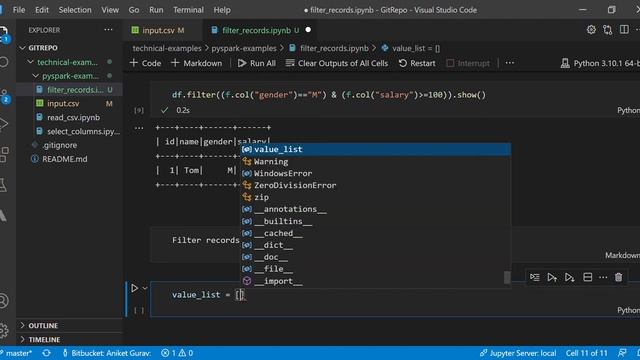The image size is (640, 360).
Task: Click pyspark-examples in the breadcrumb
Action: tap(244, 48)
